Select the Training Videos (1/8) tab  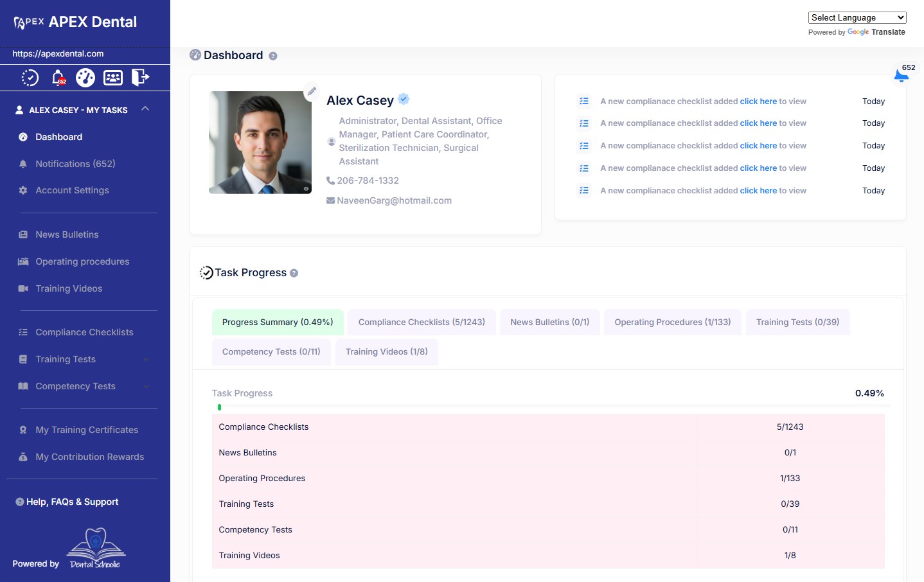[387, 352]
